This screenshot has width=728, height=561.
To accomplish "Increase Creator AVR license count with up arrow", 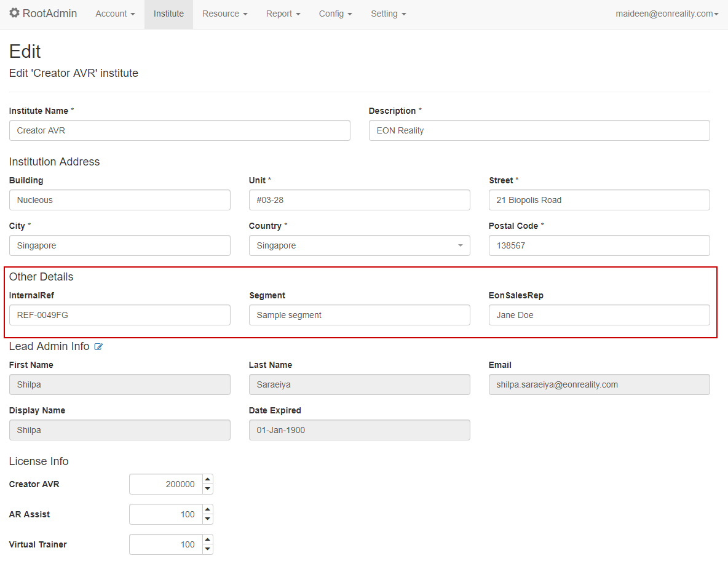I will pos(208,479).
